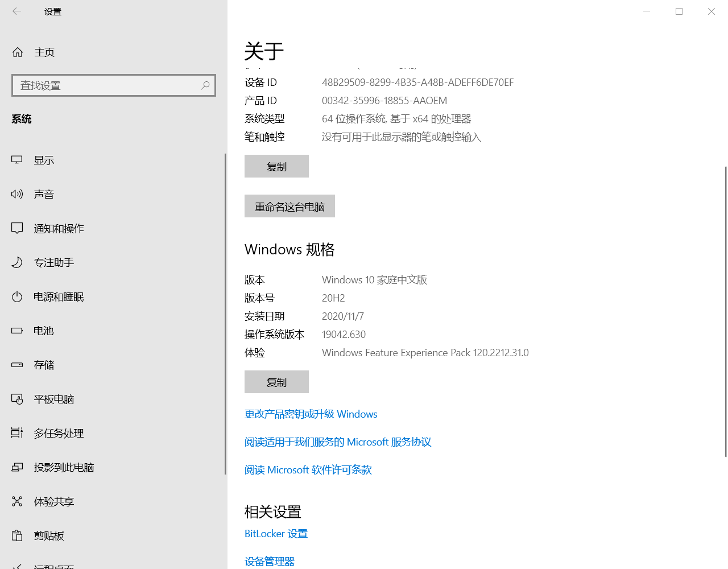Select the 显示 display icon
The height and width of the screenshot is (569, 728).
[x=17, y=160]
